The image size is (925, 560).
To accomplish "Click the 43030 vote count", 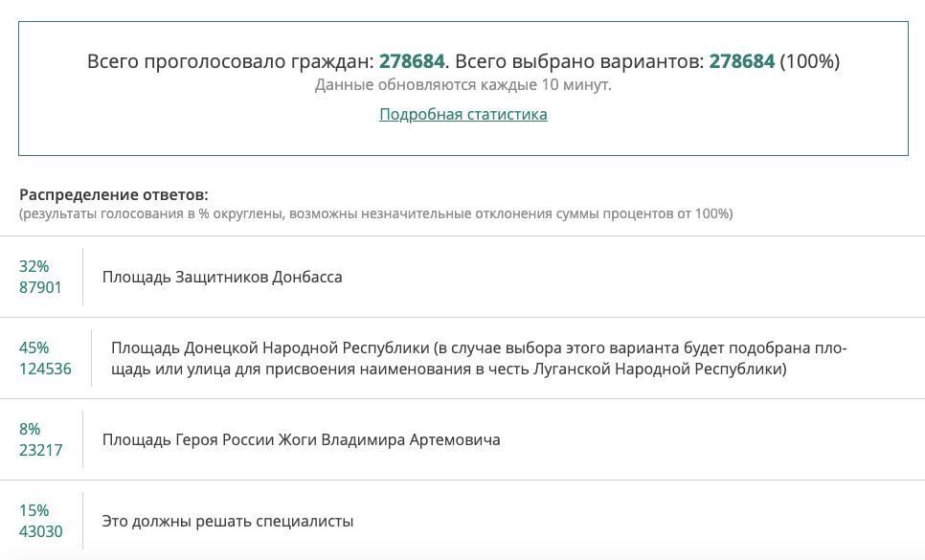I will (x=40, y=531).
